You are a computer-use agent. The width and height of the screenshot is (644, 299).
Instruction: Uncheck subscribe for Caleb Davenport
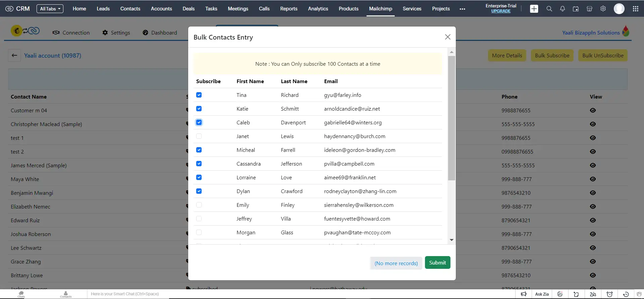(199, 122)
